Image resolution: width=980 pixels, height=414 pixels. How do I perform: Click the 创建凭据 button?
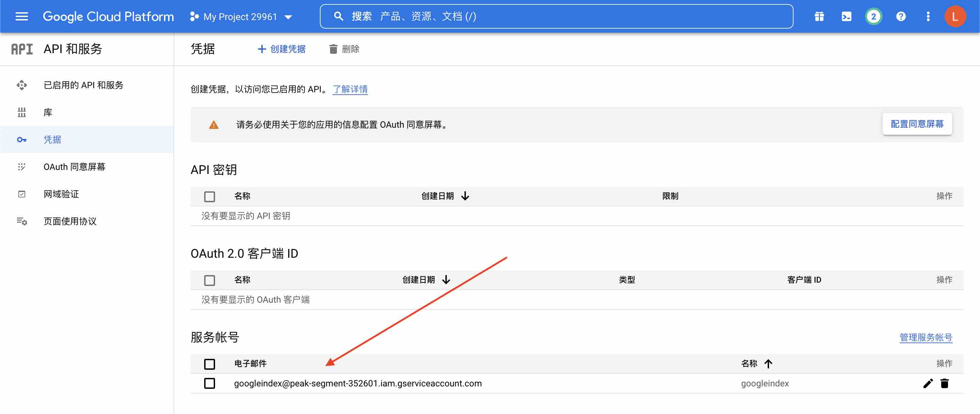281,49
